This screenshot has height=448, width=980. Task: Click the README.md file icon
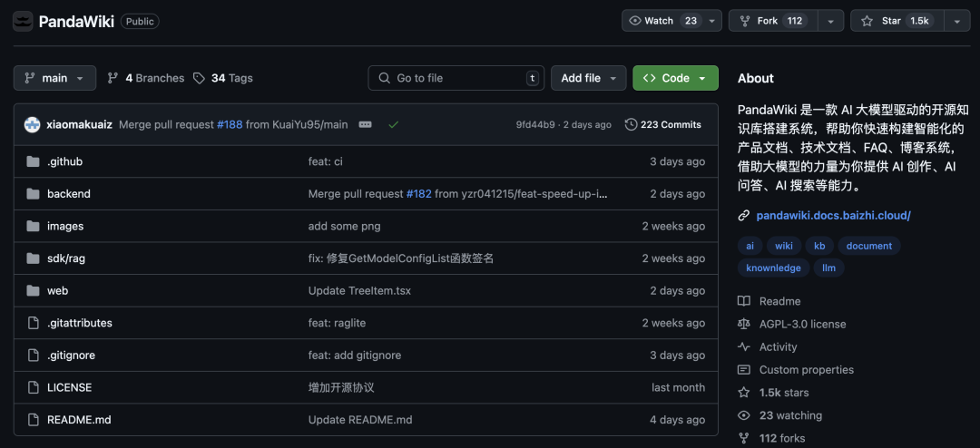(x=34, y=420)
